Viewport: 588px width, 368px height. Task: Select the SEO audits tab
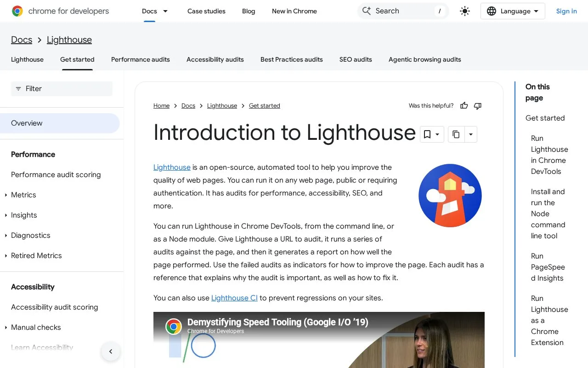point(356,59)
